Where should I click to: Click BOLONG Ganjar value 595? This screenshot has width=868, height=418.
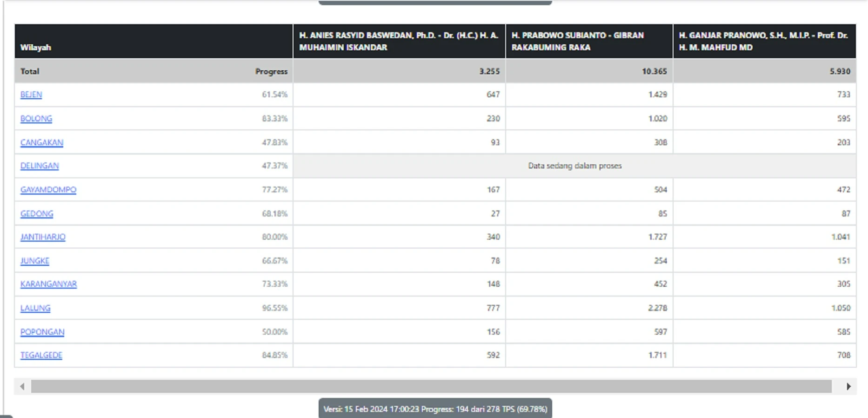843,119
